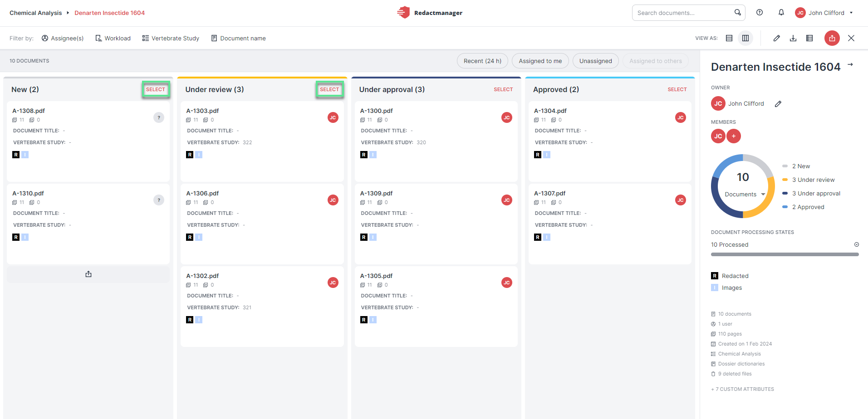The image size is (868, 419).
Task: Edit dossier with pencil icon in toolbar
Action: [x=777, y=38]
